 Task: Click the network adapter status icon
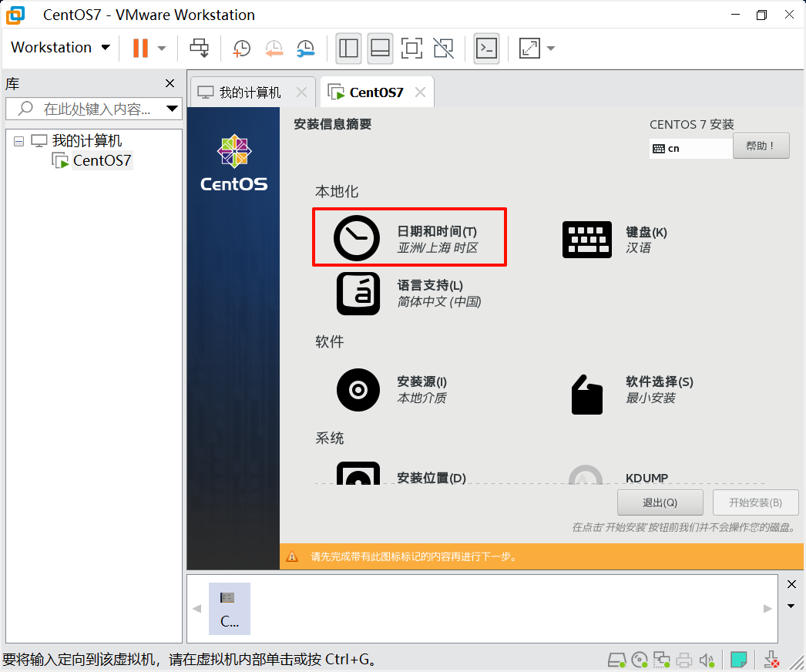[662, 660]
